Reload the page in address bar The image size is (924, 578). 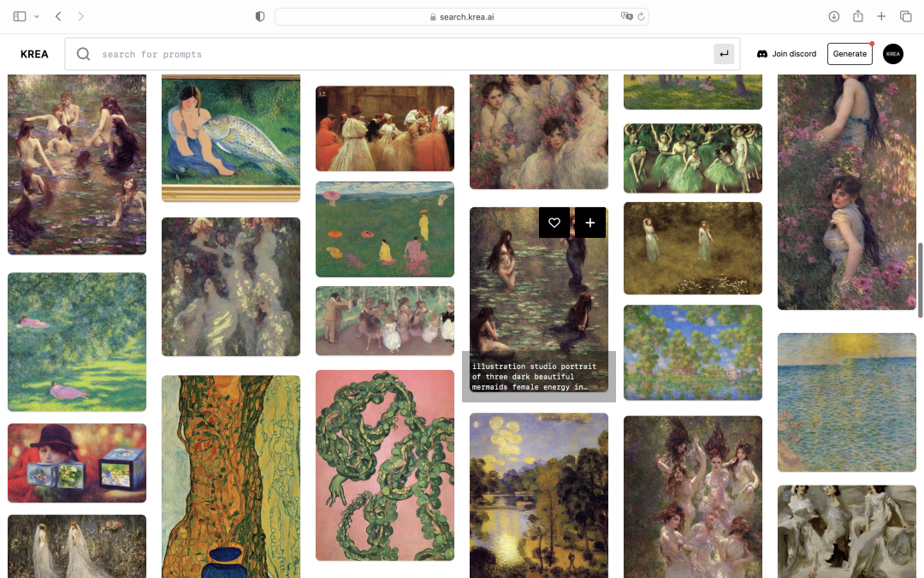coord(641,16)
